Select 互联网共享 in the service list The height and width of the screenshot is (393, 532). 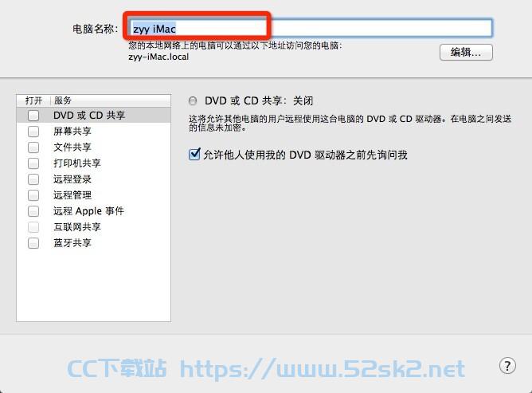[94, 227]
